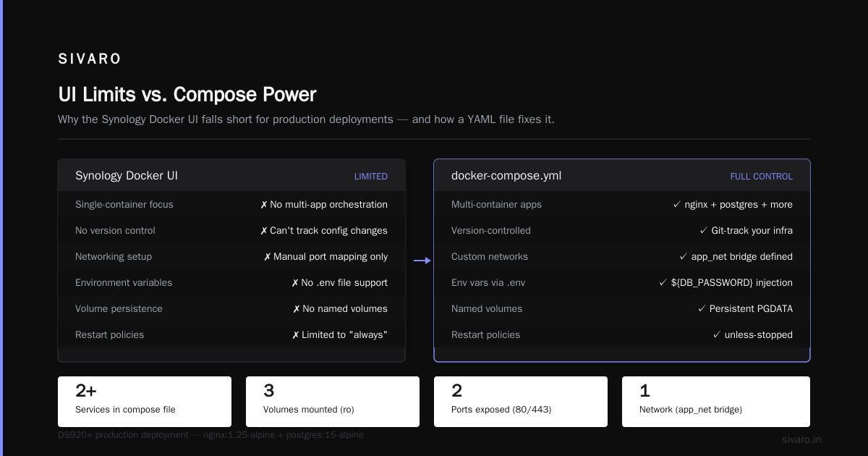This screenshot has height=456, width=868.
Task: Select the 'Networking setup' row label
Action: pos(114,257)
